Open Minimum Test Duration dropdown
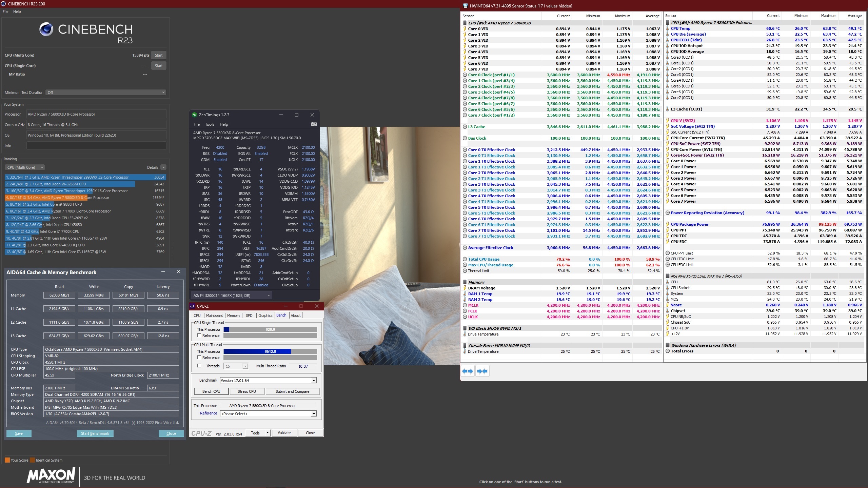 coord(106,93)
